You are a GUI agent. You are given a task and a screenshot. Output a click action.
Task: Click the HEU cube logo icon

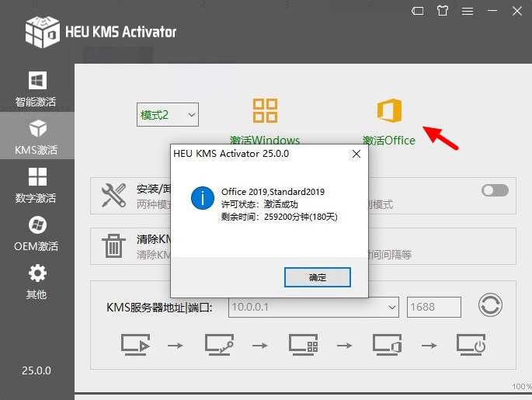[x=43, y=32]
